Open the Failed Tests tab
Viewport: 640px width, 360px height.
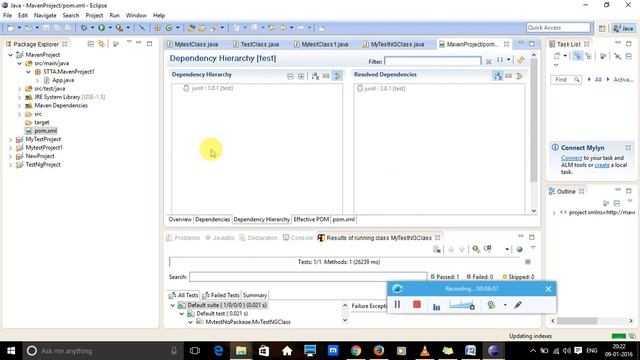(x=221, y=295)
